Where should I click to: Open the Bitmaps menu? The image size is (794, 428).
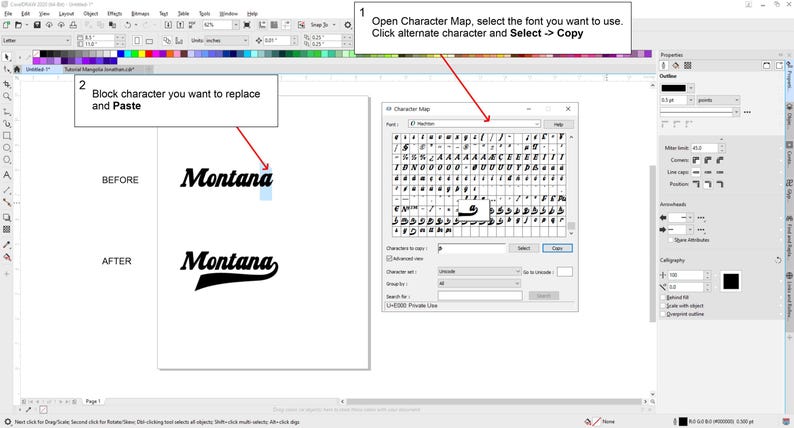pos(140,14)
